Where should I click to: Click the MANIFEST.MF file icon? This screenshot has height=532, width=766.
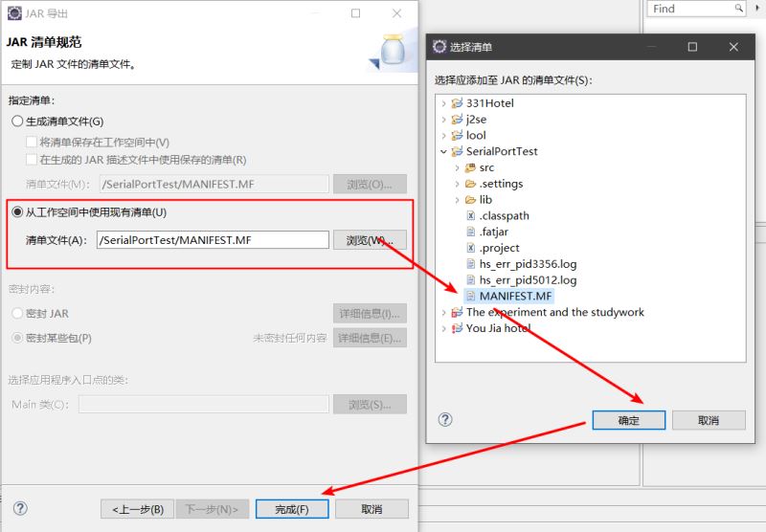[x=470, y=297]
